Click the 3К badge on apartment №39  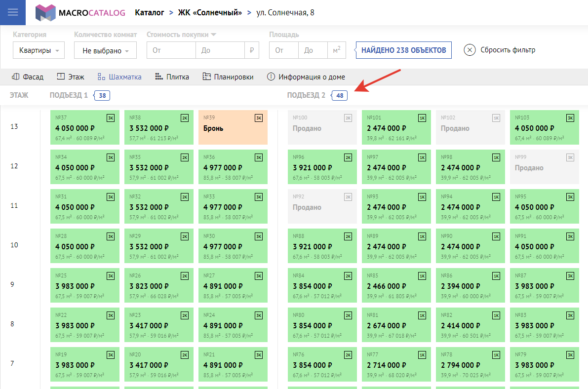coord(259,118)
